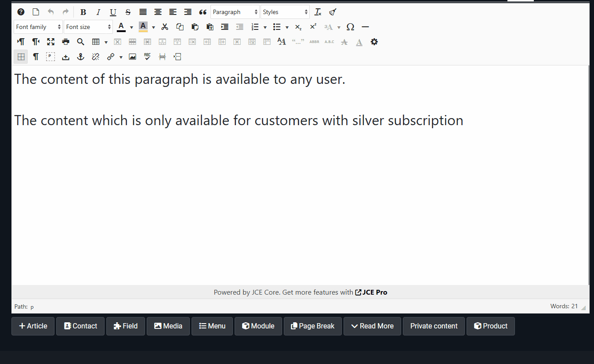Open the editor help icon
The image size is (594, 364).
pos(21,12)
